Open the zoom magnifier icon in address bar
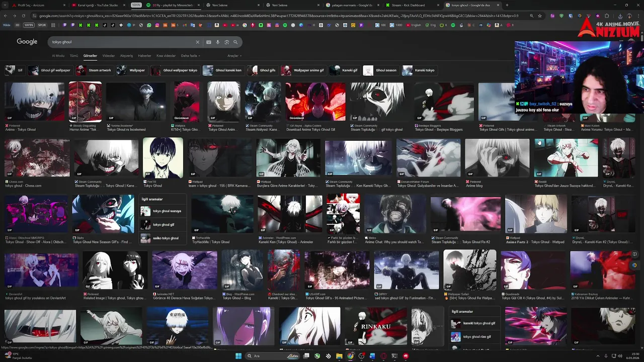 point(531,16)
